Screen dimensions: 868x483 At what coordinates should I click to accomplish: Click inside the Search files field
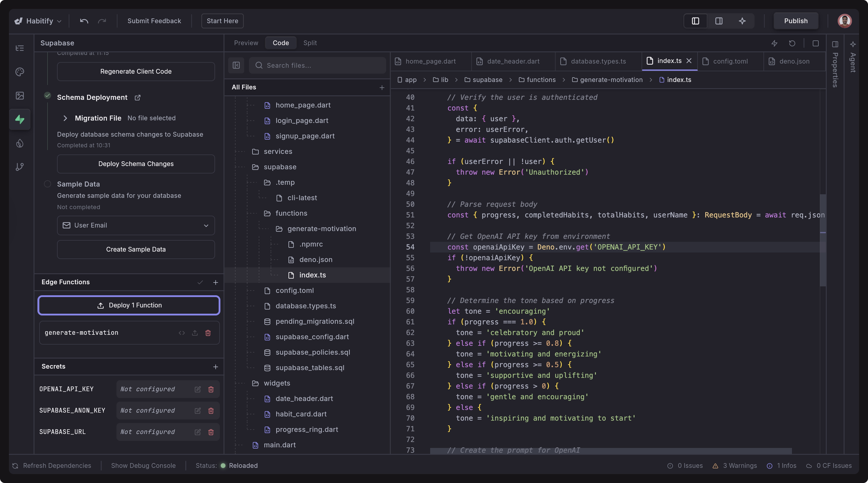point(317,65)
